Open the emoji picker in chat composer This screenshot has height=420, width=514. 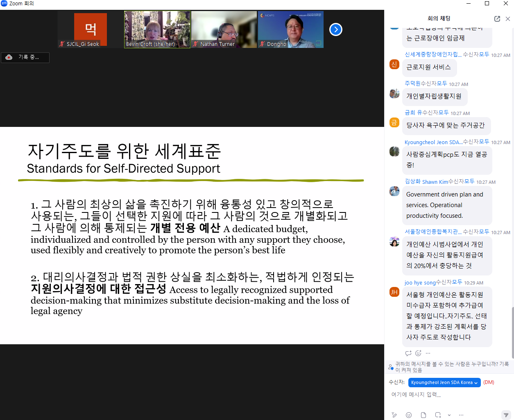click(409, 415)
